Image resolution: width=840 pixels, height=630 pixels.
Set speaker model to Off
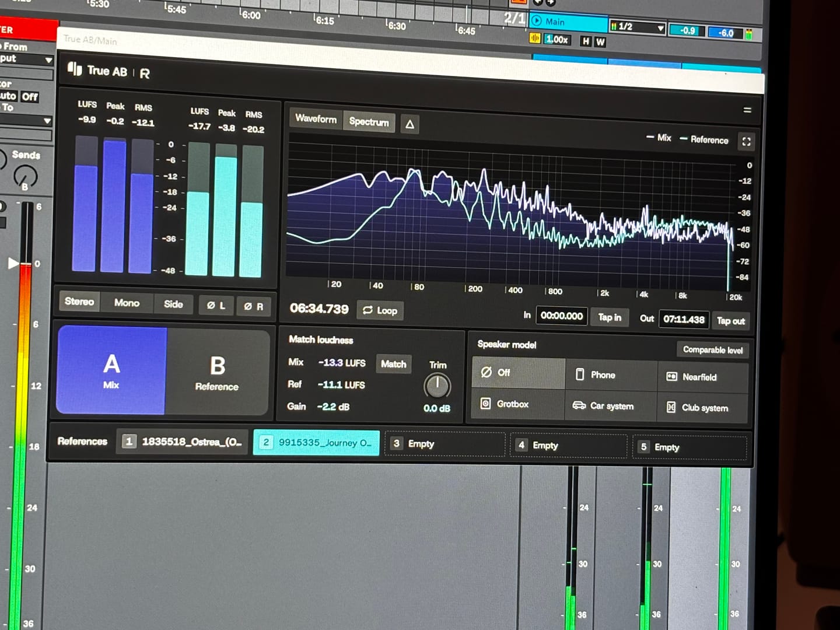click(x=519, y=373)
